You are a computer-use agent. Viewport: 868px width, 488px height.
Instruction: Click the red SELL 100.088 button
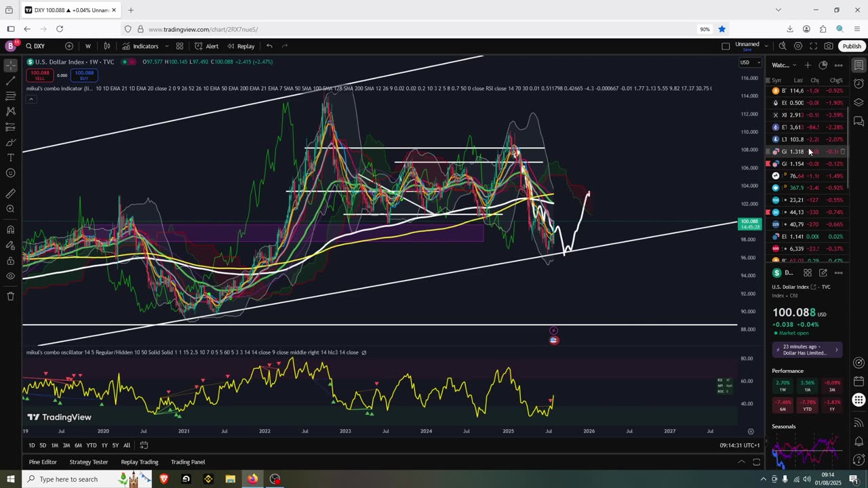coord(40,75)
